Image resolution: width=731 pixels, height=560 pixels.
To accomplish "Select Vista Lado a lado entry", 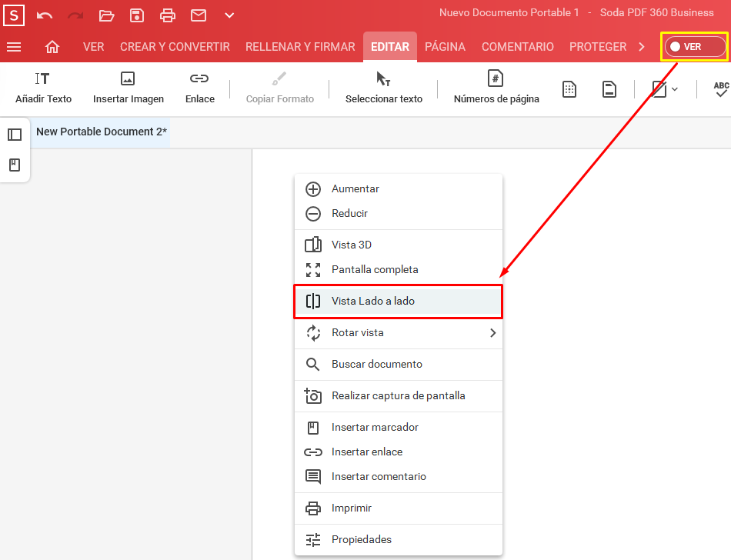I will tap(398, 302).
